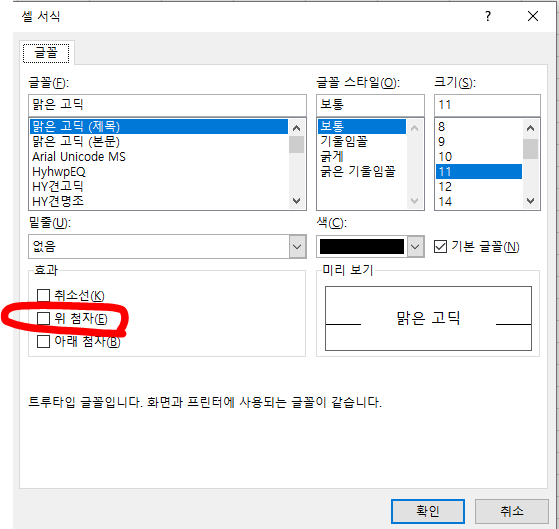Click the 글꼴 name input field
559x529 pixels.
[167, 105]
